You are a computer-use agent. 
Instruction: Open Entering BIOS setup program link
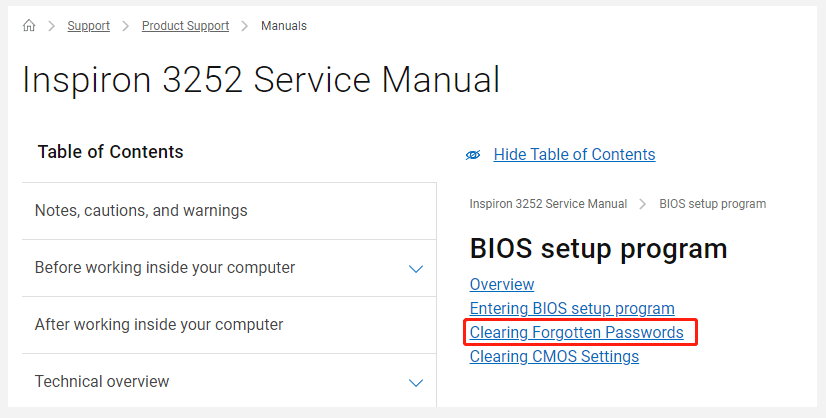[x=572, y=309]
